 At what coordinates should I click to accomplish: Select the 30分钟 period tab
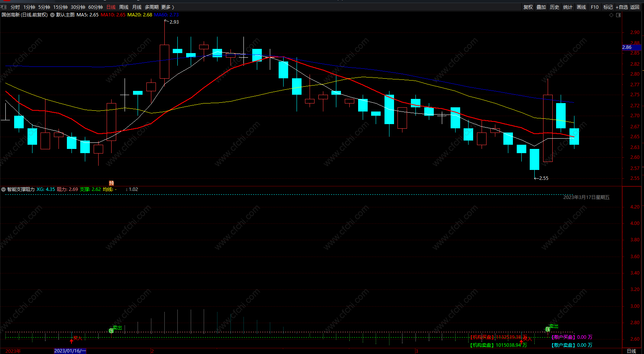coord(78,7)
